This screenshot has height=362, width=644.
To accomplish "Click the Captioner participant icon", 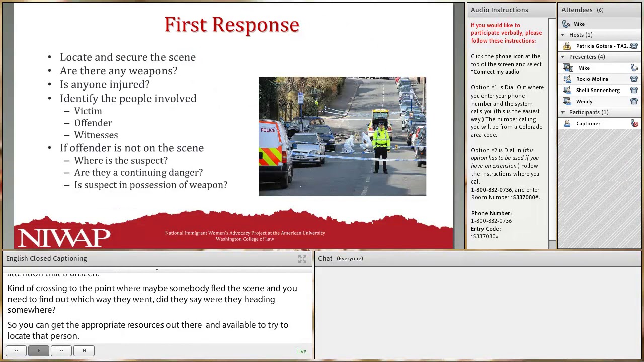I will (567, 124).
